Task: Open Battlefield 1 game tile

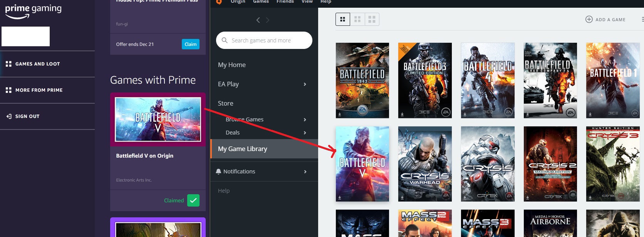Action: pyautogui.click(x=613, y=81)
